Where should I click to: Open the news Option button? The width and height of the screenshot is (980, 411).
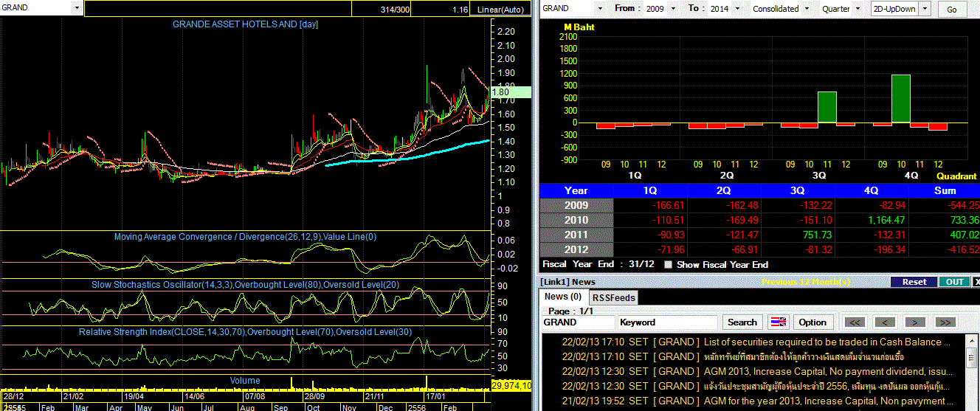point(813,322)
